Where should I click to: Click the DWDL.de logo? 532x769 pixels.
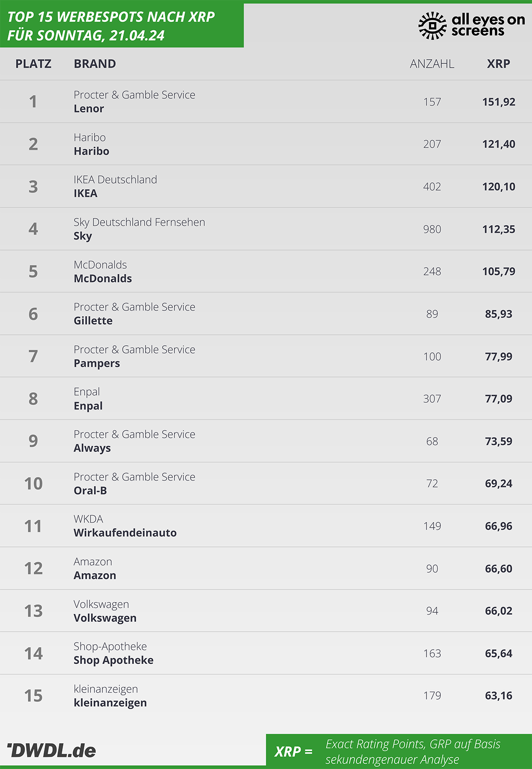pyautogui.click(x=51, y=750)
